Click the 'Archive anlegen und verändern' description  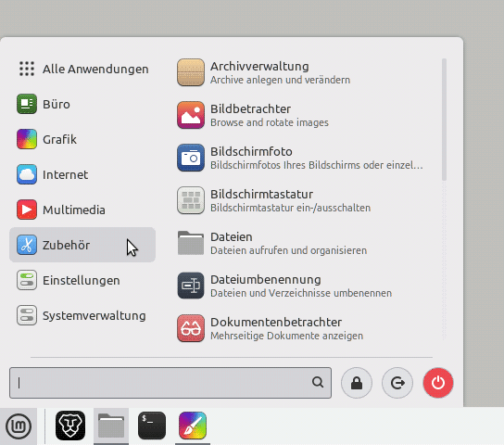tap(281, 80)
